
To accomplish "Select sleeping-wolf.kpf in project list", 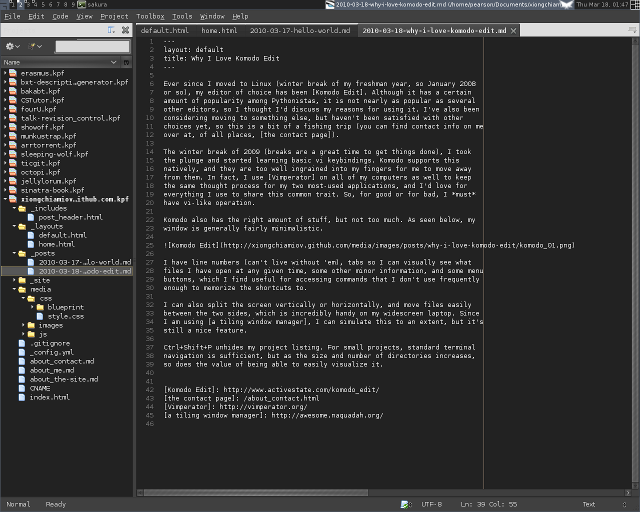I will point(54,154).
